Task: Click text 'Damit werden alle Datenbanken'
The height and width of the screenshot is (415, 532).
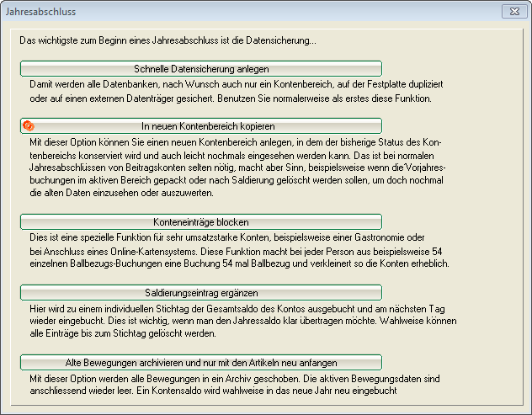Action: 96,84
